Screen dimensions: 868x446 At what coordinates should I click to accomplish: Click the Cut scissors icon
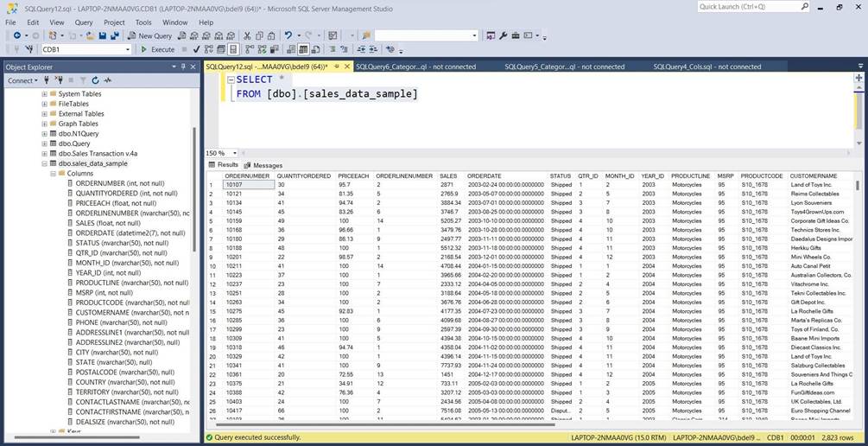[x=247, y=35]
